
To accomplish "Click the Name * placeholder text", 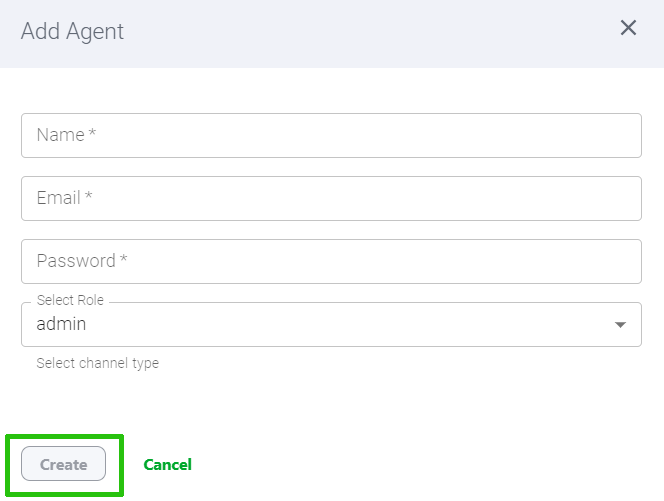I will [66, 135].
